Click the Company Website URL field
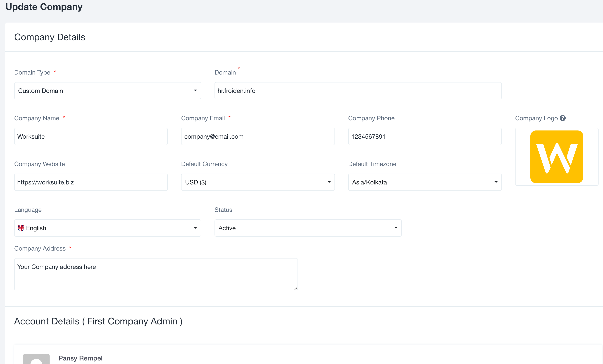603x364 pixels. (x=91, y=182)
